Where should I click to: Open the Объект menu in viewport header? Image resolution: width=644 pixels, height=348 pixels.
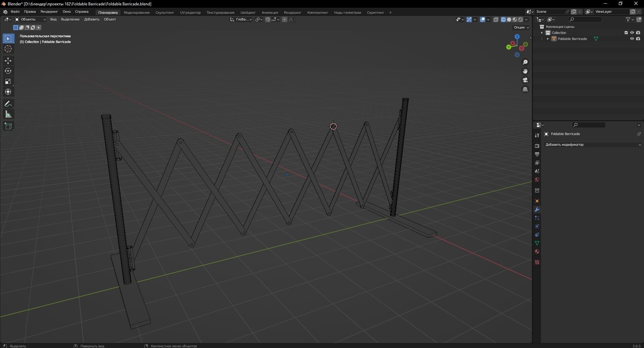110,19
